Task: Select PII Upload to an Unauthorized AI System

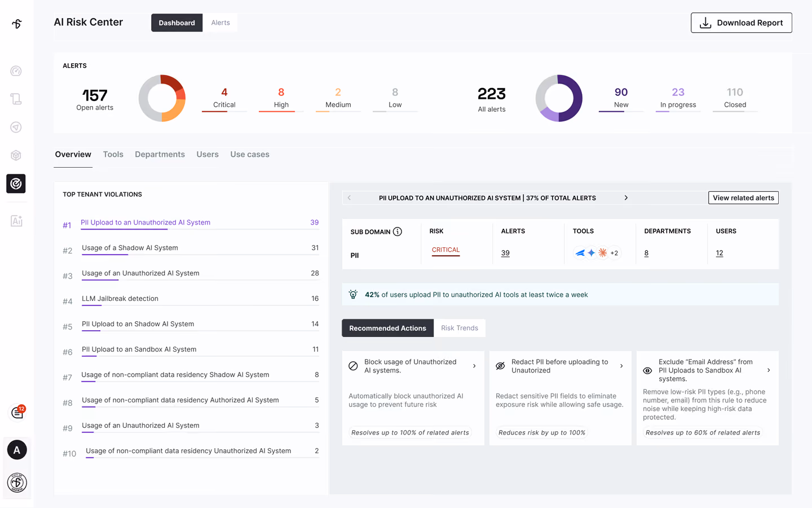Action: tap(191, 224)
